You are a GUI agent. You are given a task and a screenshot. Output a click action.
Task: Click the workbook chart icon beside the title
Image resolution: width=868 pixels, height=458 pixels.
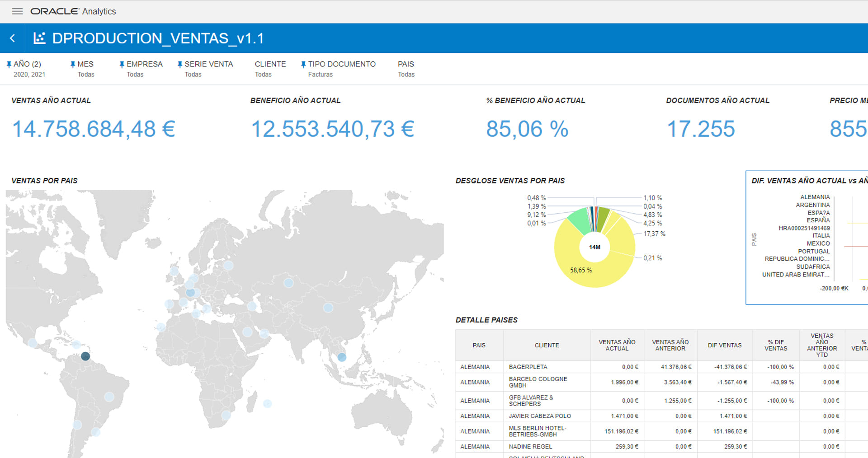point(39,38)
